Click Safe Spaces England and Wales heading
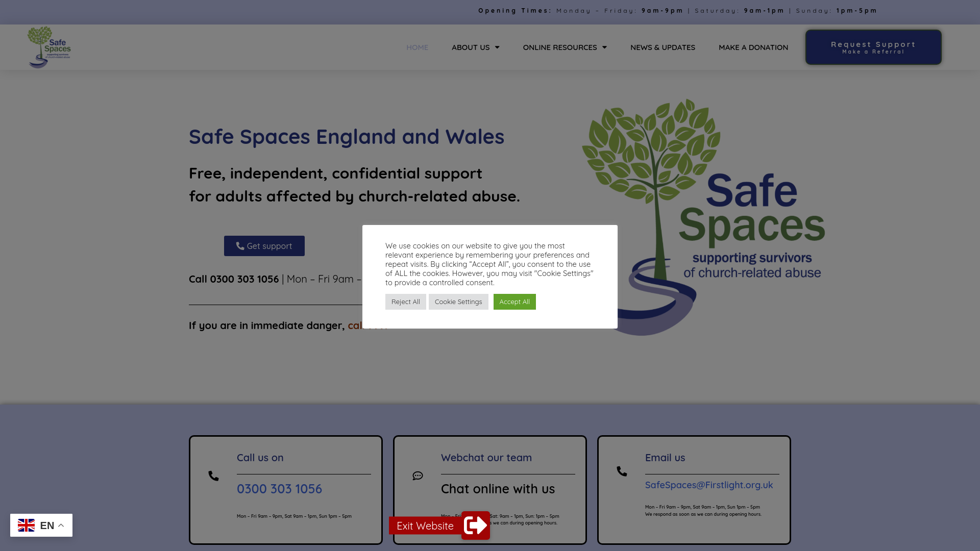 tap(347, 137)
